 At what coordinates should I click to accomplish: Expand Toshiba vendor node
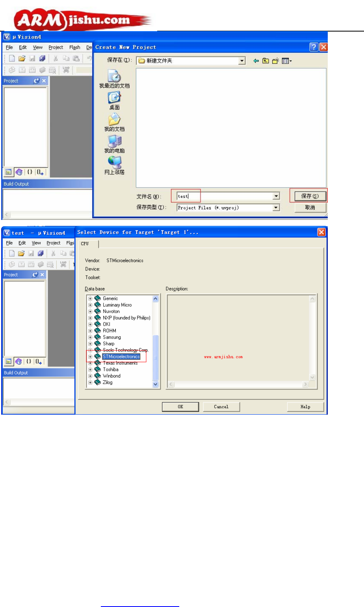pyautogui.click(x=90, y=370)
